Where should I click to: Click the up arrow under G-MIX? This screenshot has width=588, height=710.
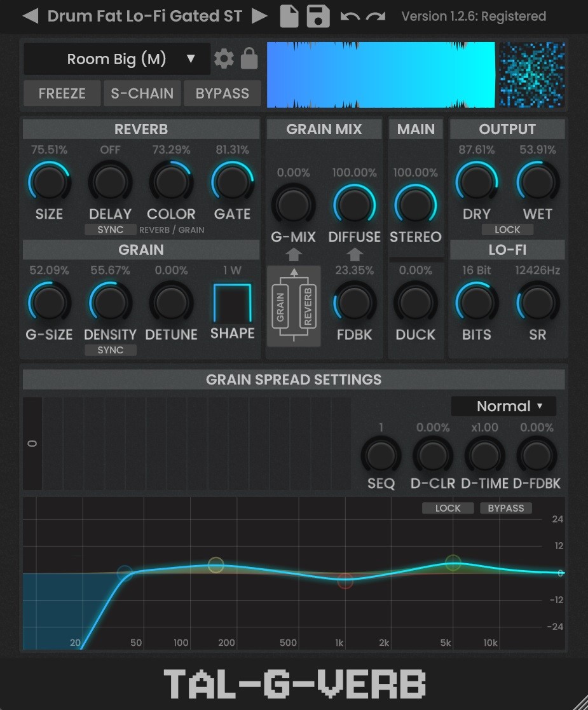[x=294, y=254]
